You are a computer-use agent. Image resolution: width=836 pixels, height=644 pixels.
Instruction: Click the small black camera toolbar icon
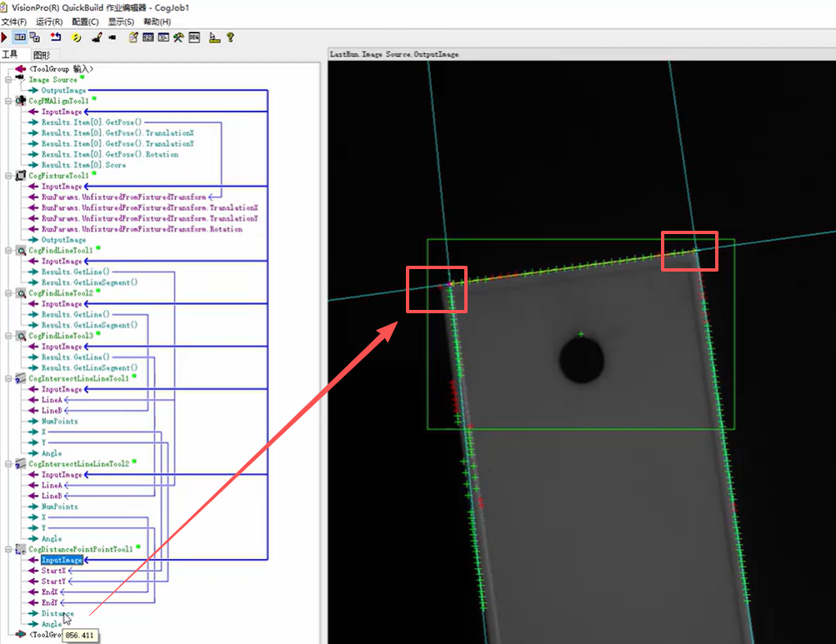pos(112,37)
